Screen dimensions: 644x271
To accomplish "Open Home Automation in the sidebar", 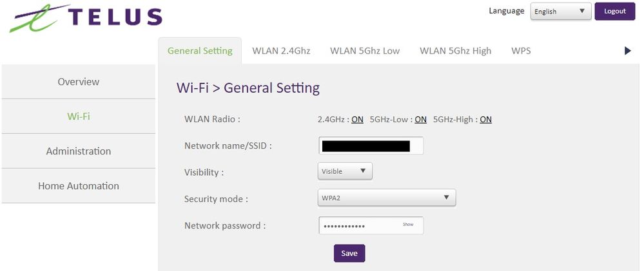I will tap(79, 186).
